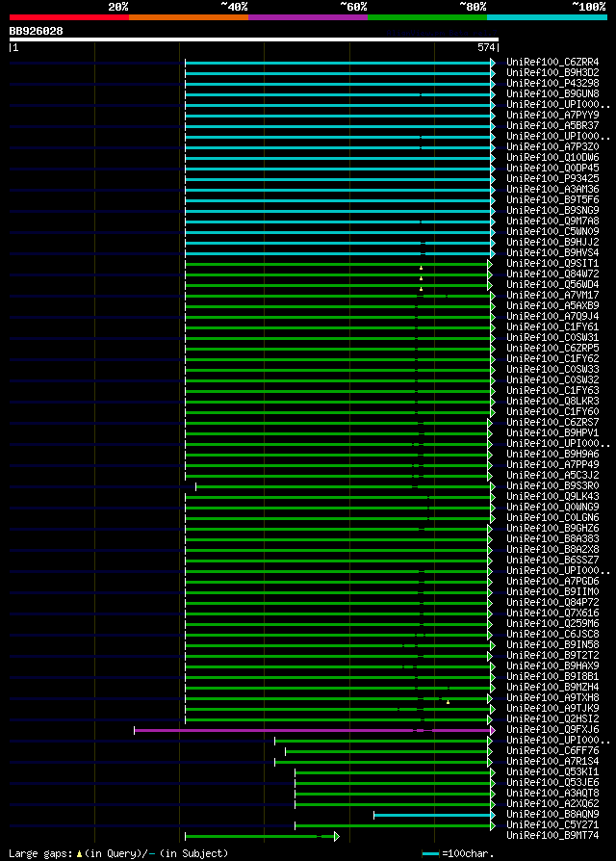
Task: Select hit UniRef100_C6ZRP5
Action: point(552,348)
